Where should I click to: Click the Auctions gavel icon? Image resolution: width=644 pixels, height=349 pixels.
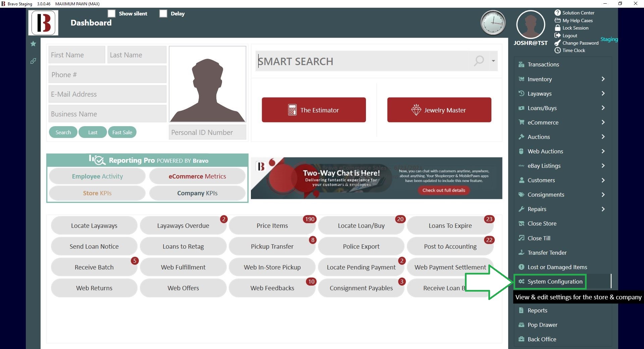[521, 137]
